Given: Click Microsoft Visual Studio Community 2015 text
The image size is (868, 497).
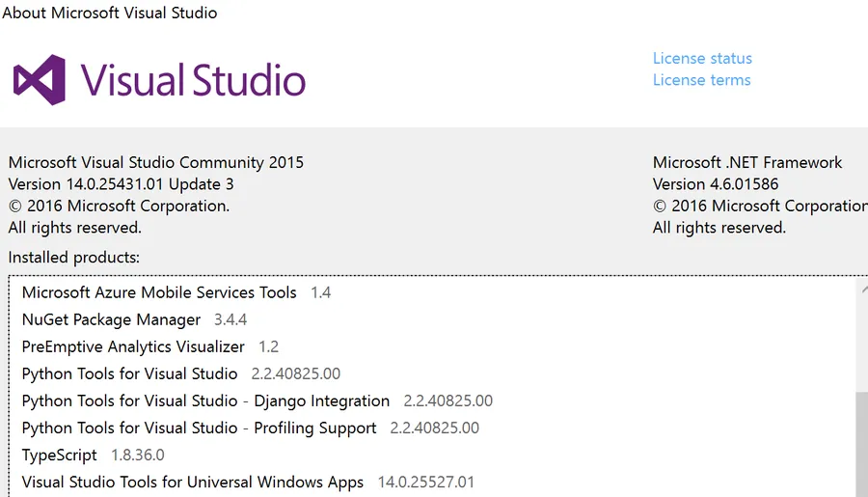Looking at the screenshot, I should [155, 162].
